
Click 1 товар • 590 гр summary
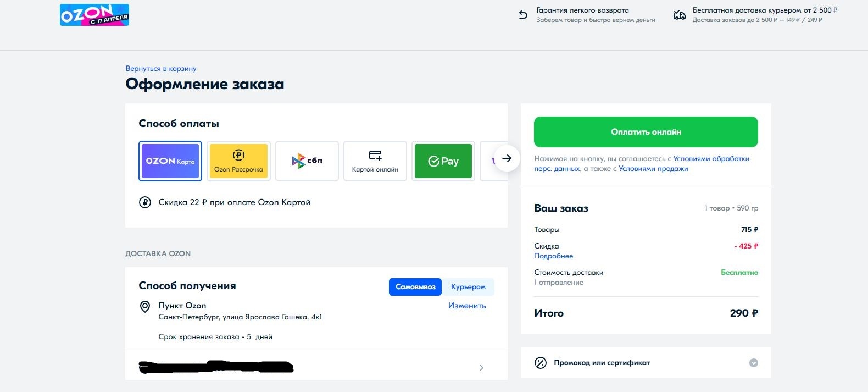click(x=731, y=208)
